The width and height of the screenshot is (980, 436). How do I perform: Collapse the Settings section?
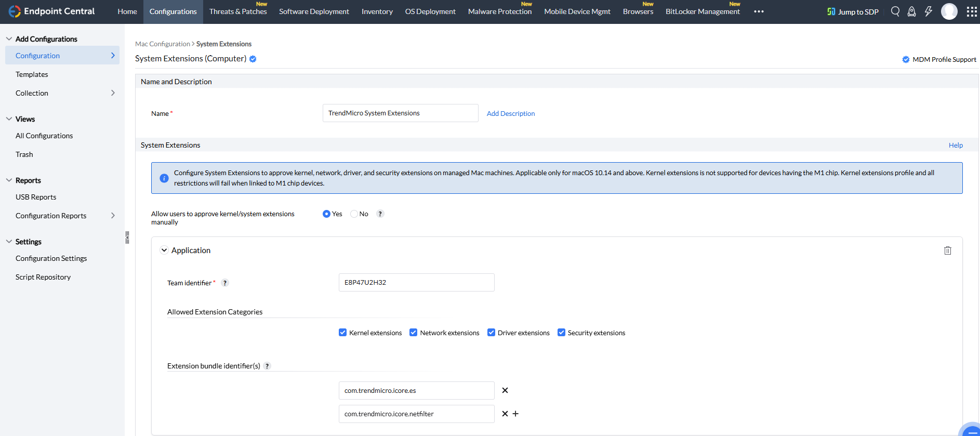point(9,242)
